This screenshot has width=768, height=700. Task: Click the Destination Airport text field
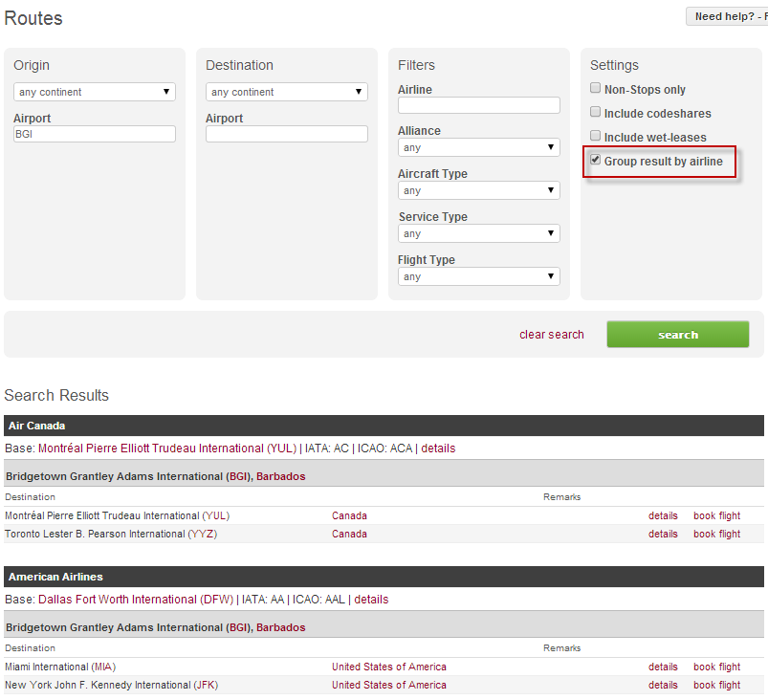point(287,135)
